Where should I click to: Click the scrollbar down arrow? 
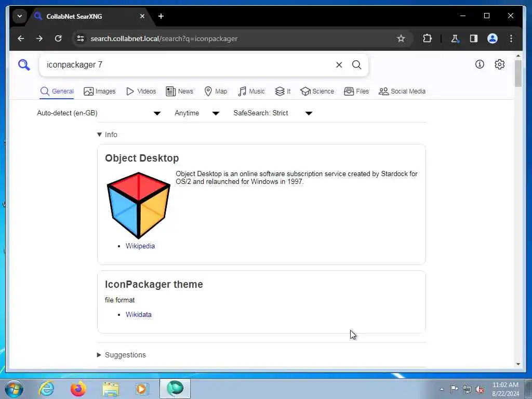pos(518,364)
